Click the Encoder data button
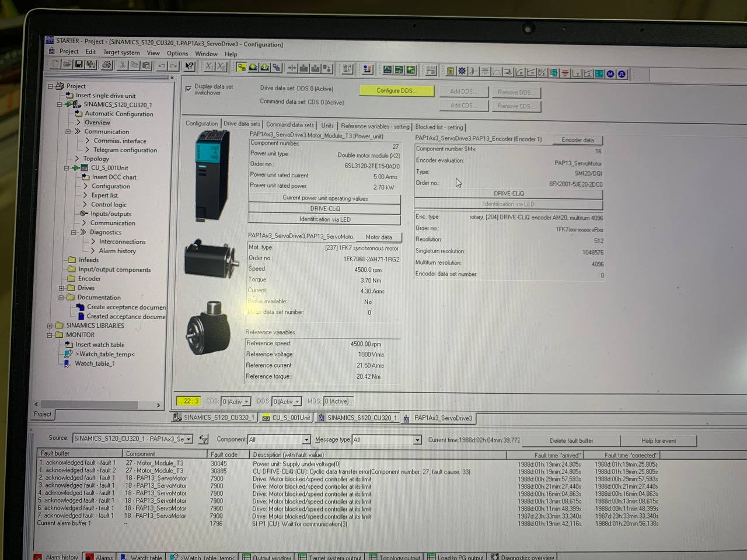The width and height of the screenshot is (747, 560). (x=577, y=140)
